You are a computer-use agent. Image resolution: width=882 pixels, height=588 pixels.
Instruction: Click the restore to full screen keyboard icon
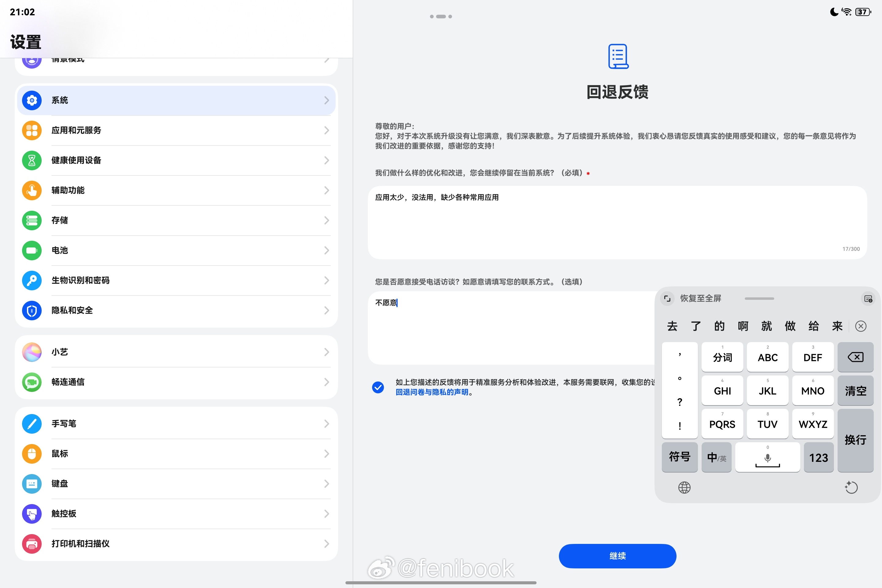coord(667,299)
